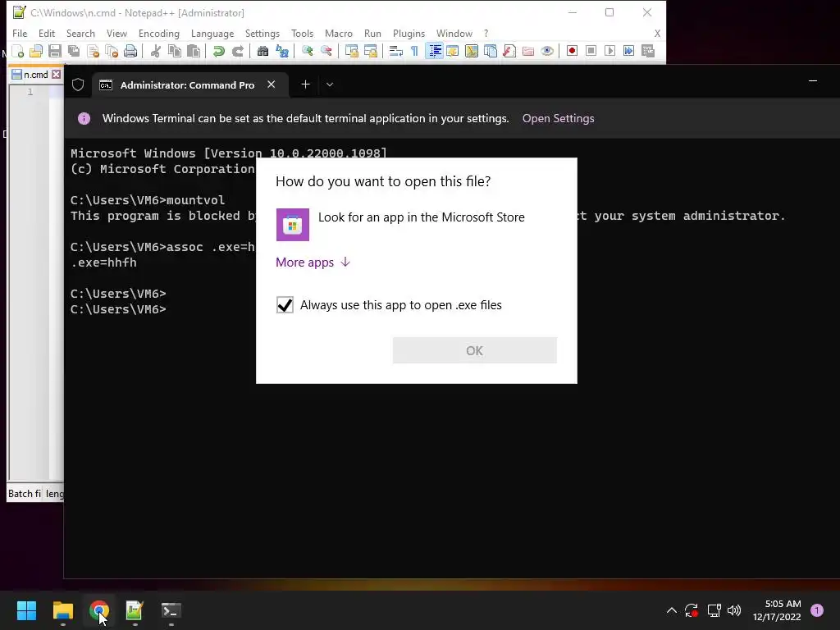Click the Playback macro icon
This screenshot has height=630, width=840.
(609, 51)
